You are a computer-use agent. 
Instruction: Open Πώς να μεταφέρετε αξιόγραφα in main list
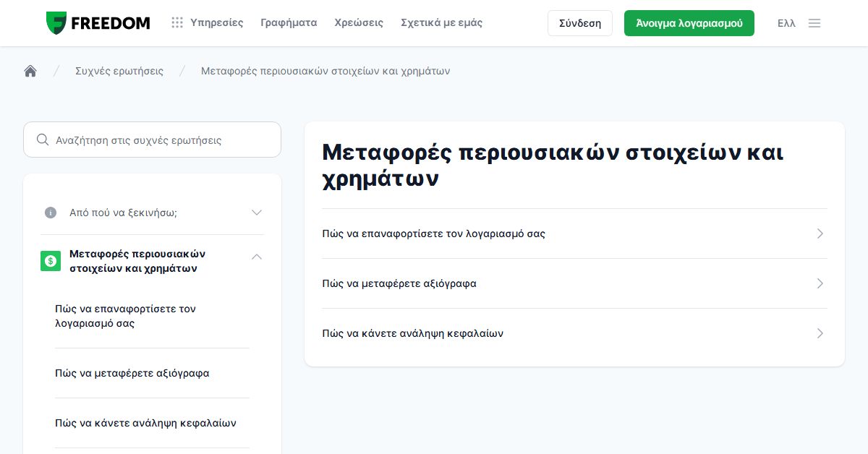coord(574,283)
